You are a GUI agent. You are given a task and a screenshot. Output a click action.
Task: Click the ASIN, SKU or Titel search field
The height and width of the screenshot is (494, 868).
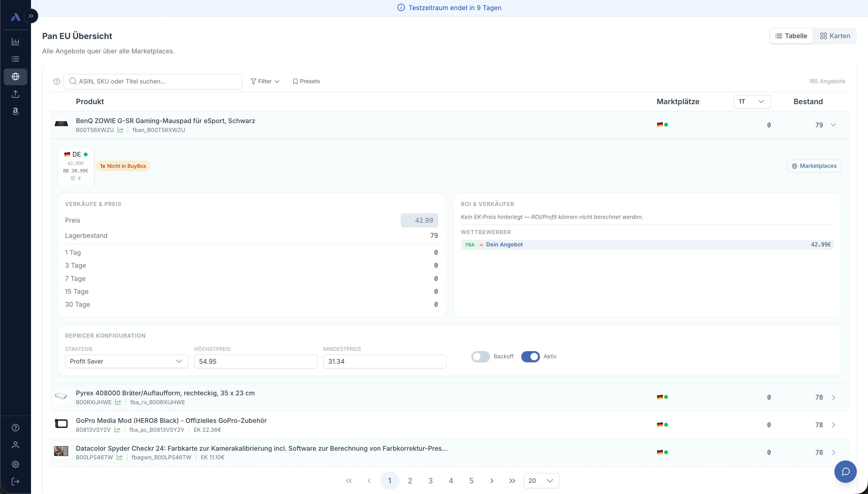click(153, 81)
